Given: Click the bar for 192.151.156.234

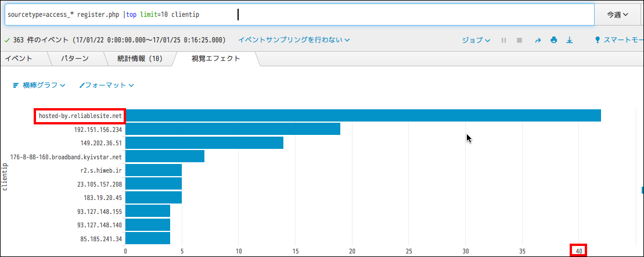Looking at the screenshot, I should point(232,129).
